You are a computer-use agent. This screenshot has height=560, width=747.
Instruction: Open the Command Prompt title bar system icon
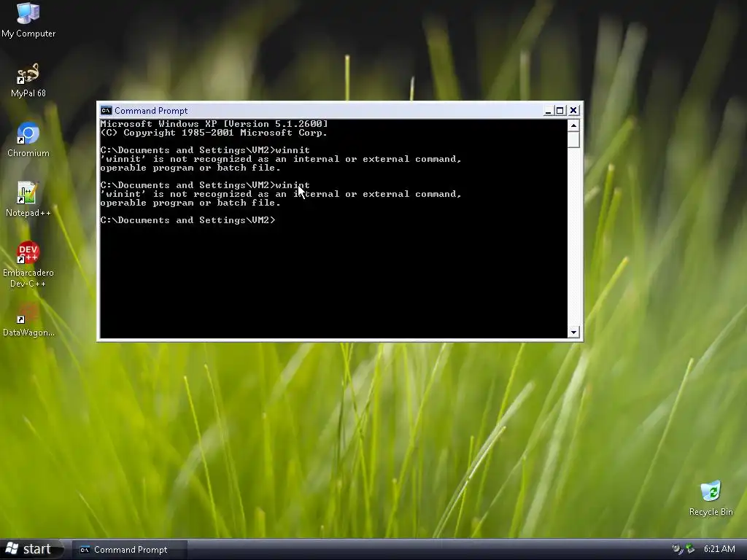pos(107,111)
